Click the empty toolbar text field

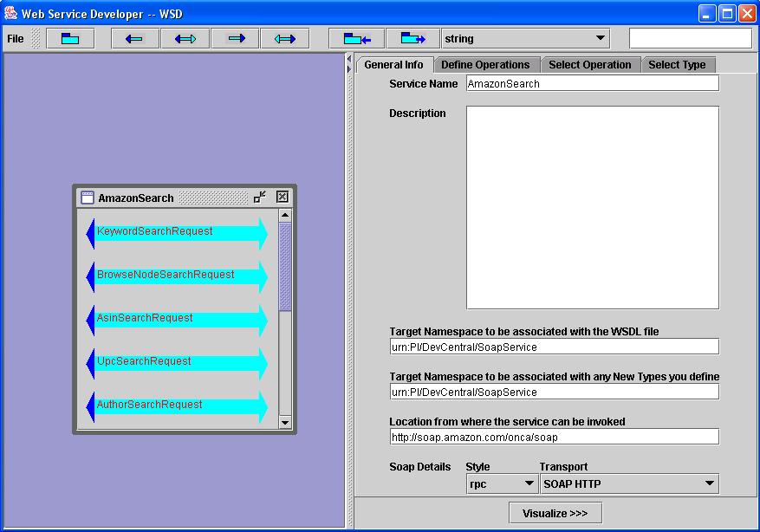coord(690,39)
